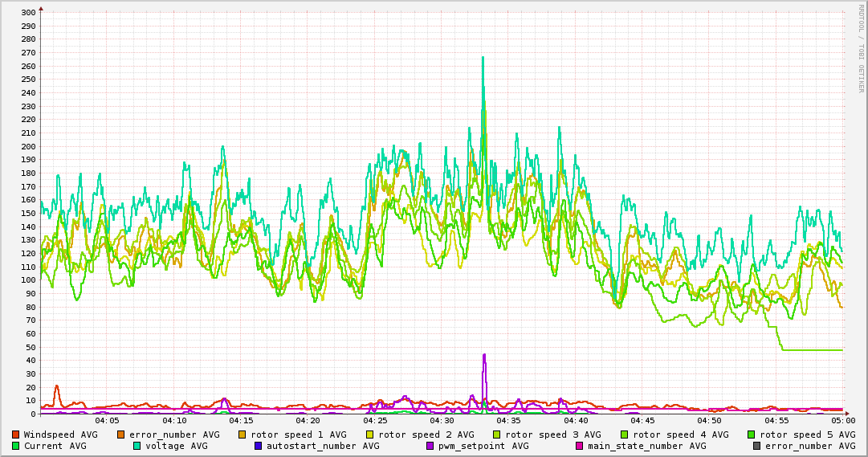Click the 04:25 time axis label
This screenshot has width=868, height=457.
coord(375,421)
